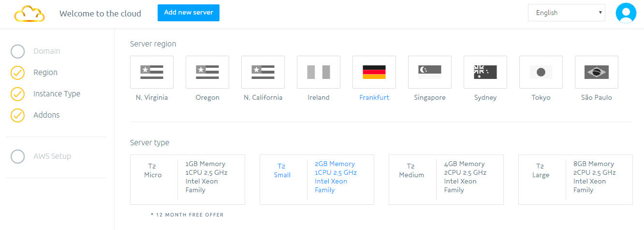Select the São Paulo Brazil flag
644x230 pixels.
click(x=597, y=72)
